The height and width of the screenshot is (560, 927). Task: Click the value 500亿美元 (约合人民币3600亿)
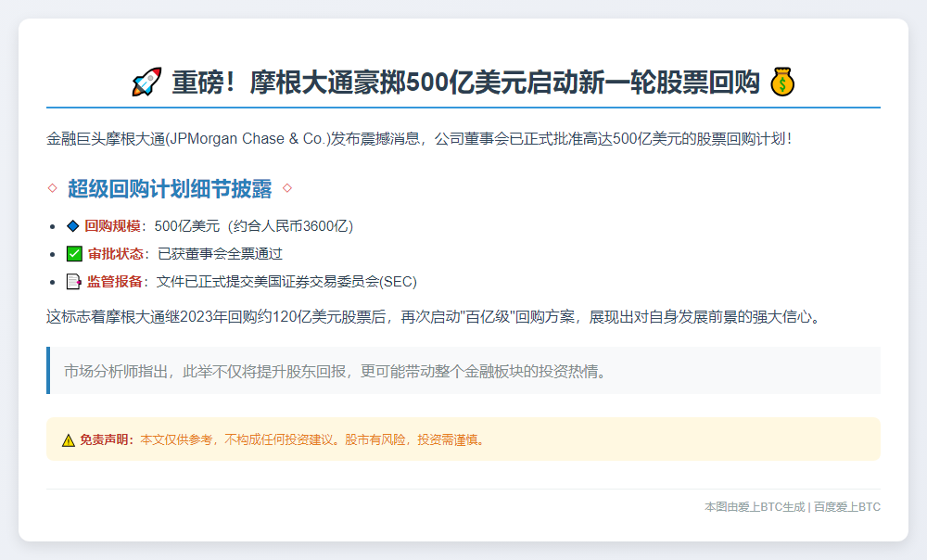tap(254, 226)
